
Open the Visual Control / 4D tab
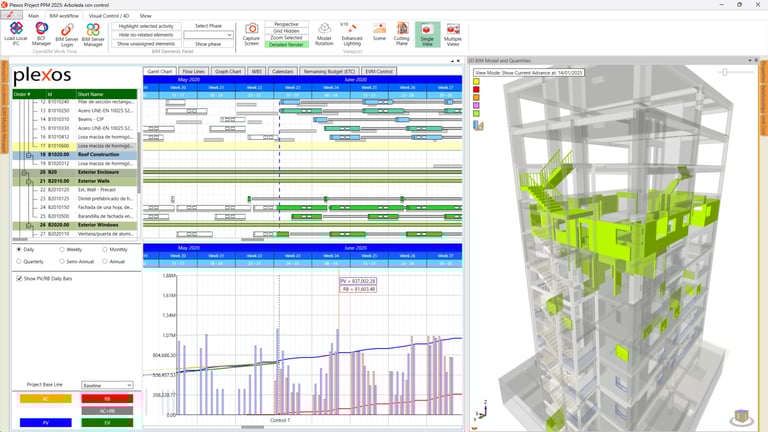[109, 16]
